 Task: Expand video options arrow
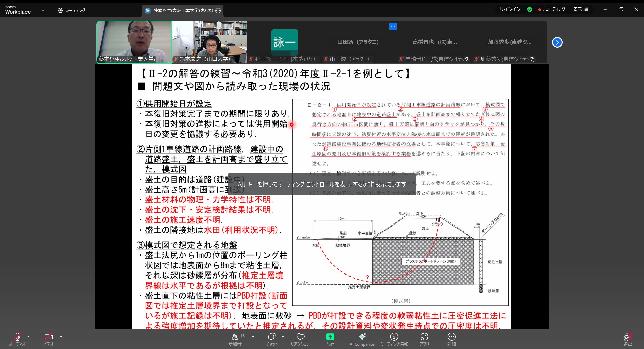pyautogui.click(x=61, y=337)
